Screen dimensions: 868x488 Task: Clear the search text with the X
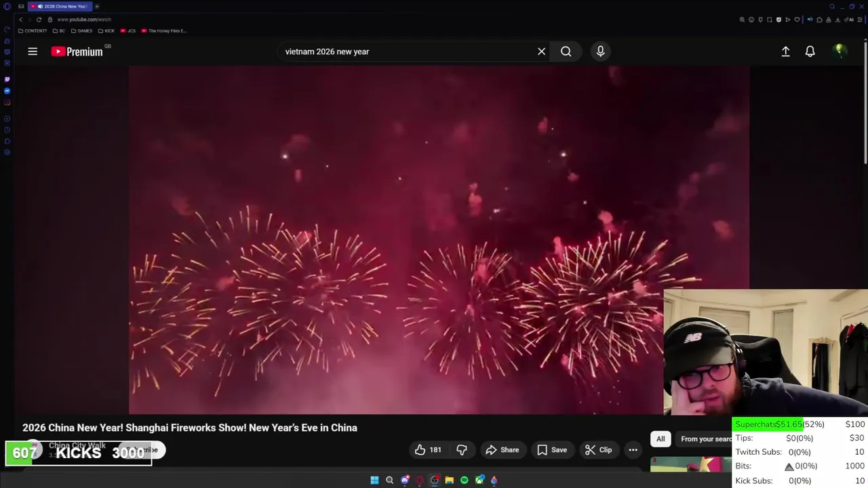541,52
